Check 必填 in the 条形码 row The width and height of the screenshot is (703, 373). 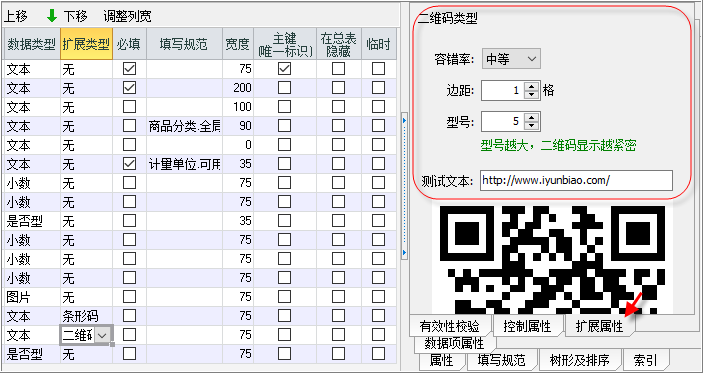pos(129,316)
